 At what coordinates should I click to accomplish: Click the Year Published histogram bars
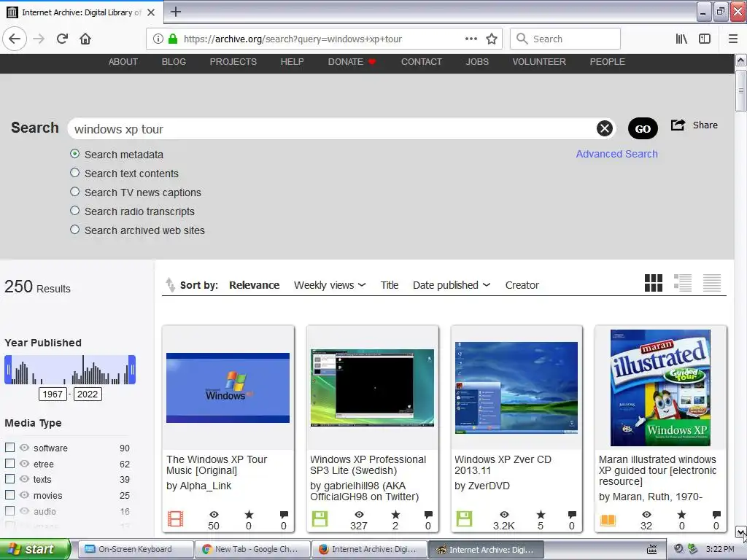70,370
